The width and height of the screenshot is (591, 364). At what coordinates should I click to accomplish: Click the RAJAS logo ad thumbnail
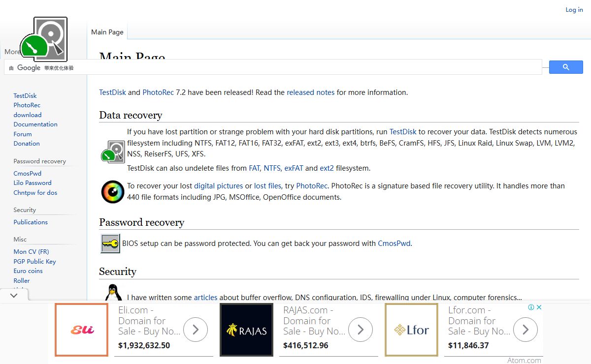click(x=246, y=330)
